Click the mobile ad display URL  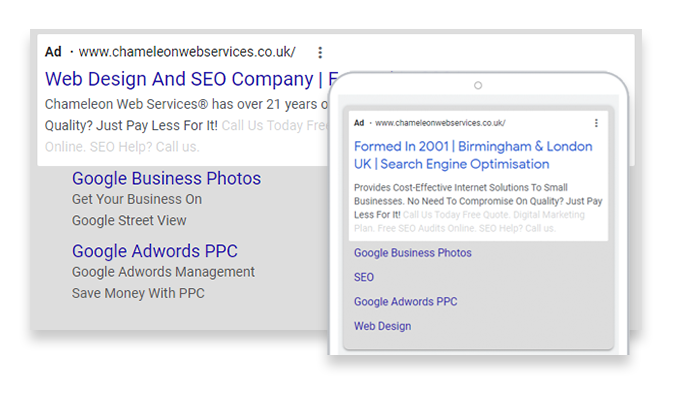click(x=440, y=123)
